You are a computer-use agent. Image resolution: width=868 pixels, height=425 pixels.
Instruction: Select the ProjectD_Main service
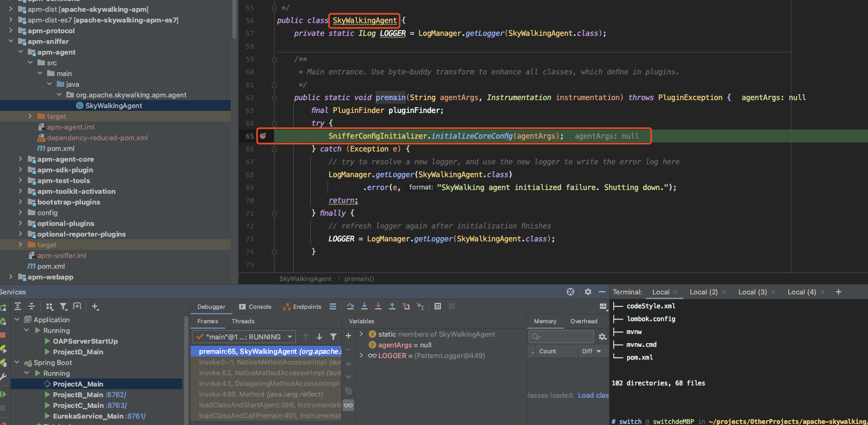(78, 352)
